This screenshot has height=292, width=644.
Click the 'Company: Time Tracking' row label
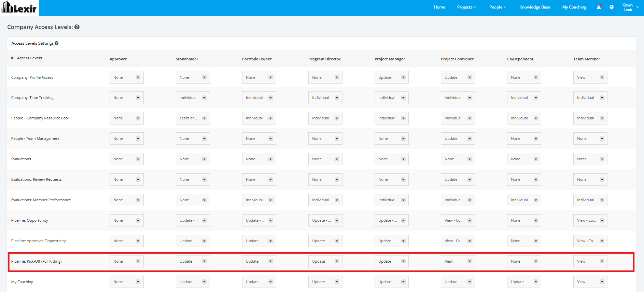point(32,98)
